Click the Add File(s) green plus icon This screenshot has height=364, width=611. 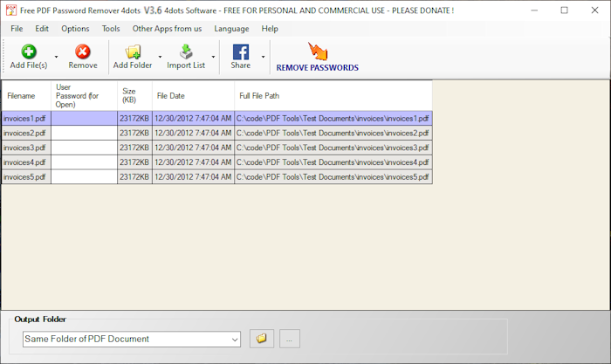click(x=28, y=52)
